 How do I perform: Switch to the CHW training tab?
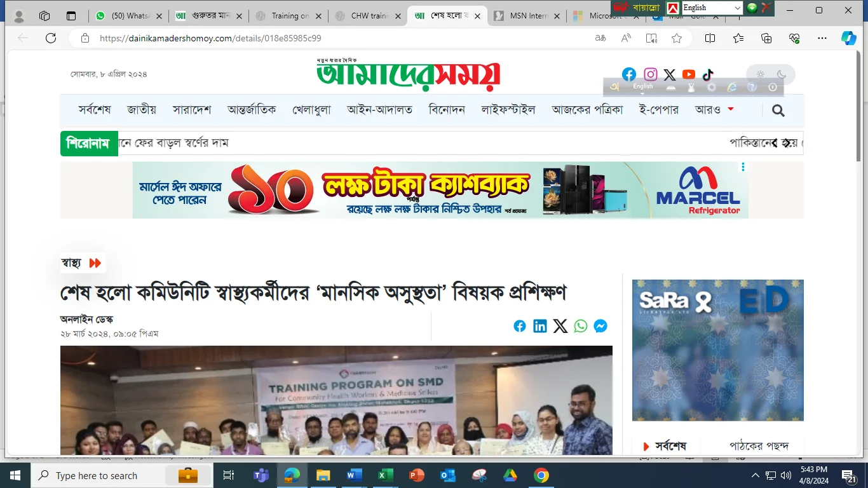pos(369,16)
